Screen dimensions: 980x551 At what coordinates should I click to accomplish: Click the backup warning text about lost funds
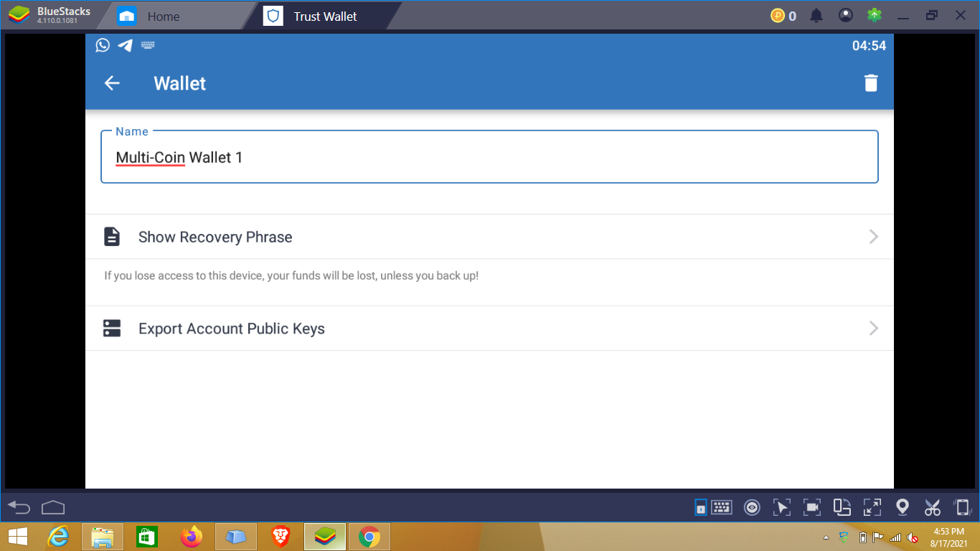291,275
